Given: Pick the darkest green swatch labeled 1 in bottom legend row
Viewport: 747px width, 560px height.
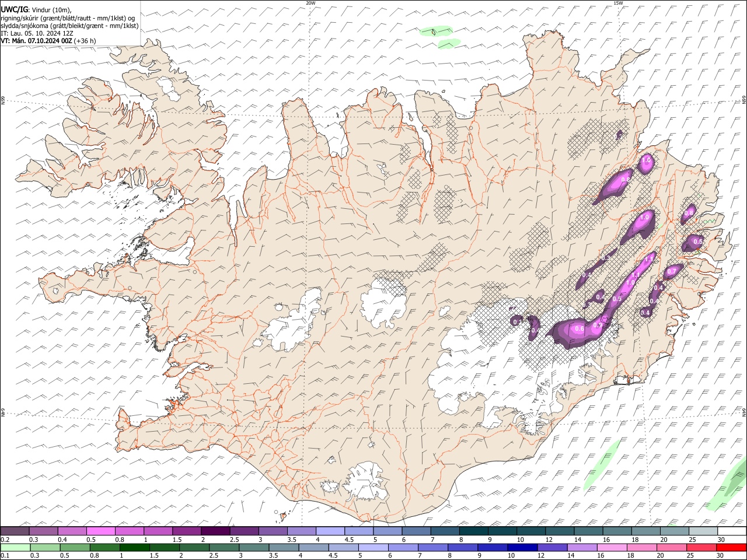Looking at the screenshot, I should (134, 547).
